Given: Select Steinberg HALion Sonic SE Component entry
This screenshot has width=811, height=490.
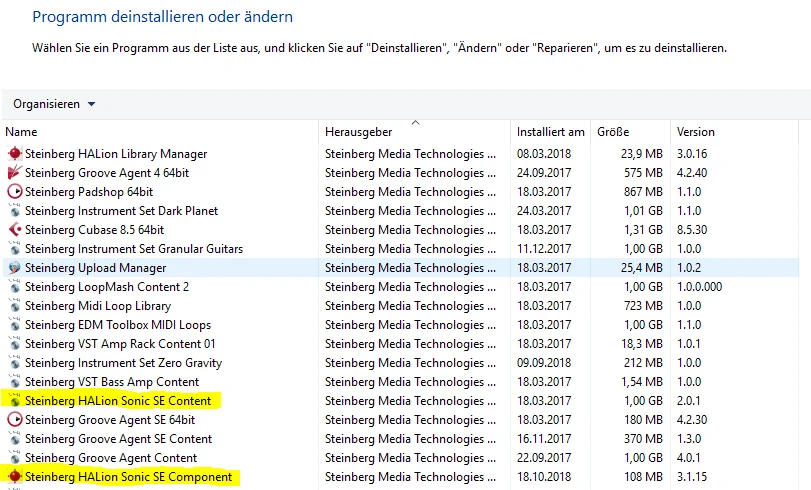Looking at the screenshot, I should pyautogui.click(x=128, y=477).
